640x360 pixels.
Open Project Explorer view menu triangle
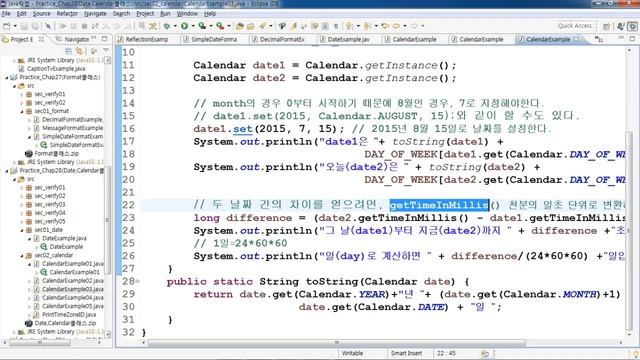(106, 51)
